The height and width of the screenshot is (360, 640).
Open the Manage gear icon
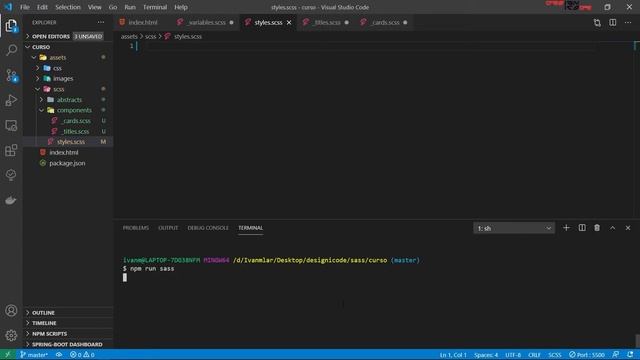click(x=11, y=336)
